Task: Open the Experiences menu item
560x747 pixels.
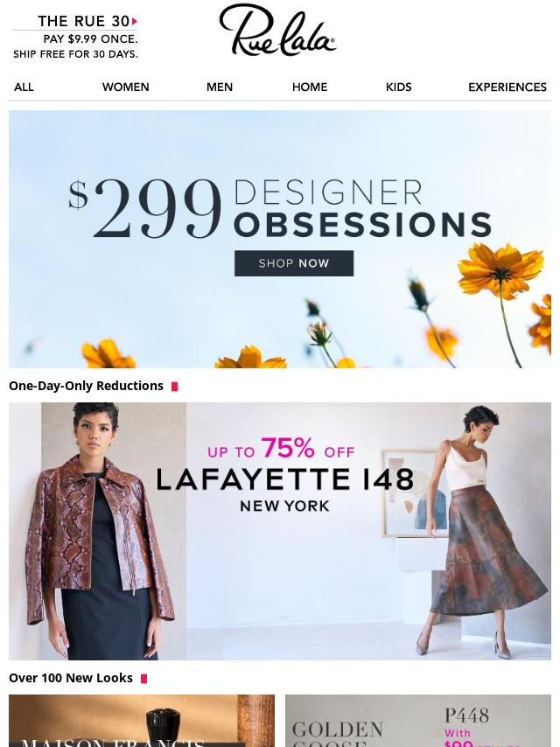Action: click(x=507, y=87)
